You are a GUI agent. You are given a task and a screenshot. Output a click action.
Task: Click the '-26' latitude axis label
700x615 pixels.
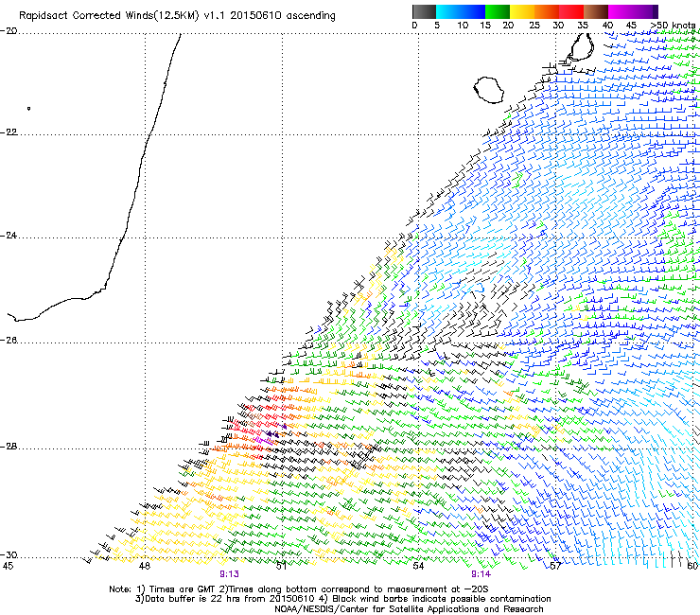click(x=9, y=341)
